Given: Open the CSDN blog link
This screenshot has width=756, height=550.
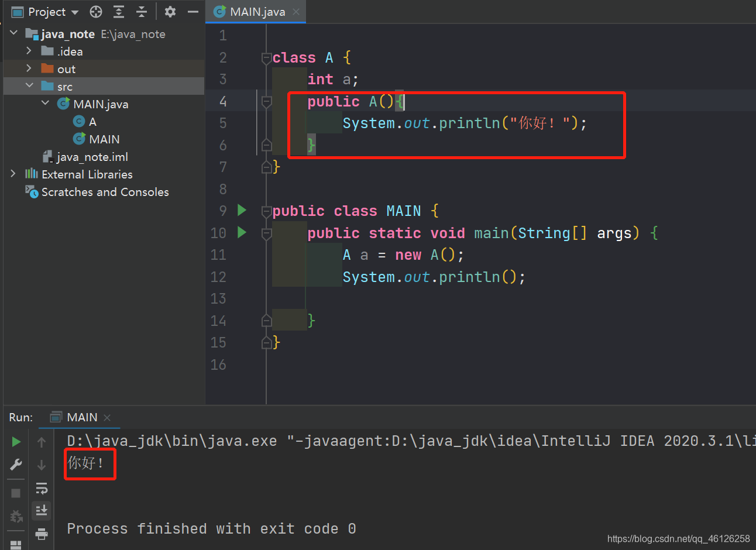Looking at the screenshot, I should pyautogui.click(x=678, y=538).
